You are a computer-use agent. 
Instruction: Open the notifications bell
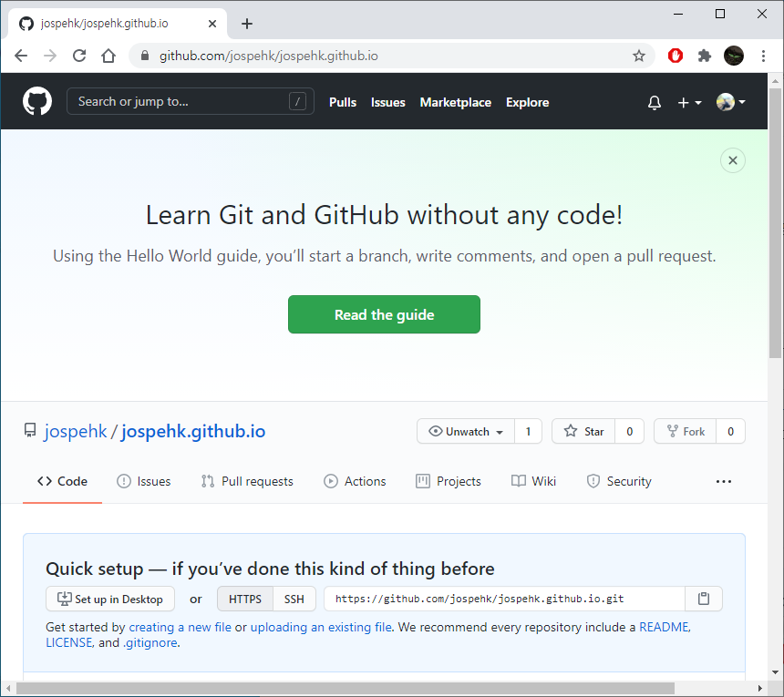[654, 102]
